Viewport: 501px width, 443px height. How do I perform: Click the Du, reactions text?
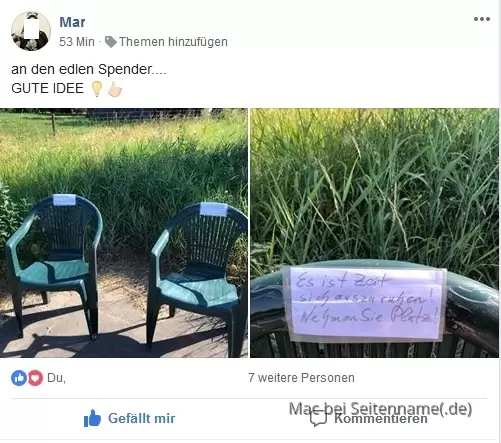pos(56,378)
